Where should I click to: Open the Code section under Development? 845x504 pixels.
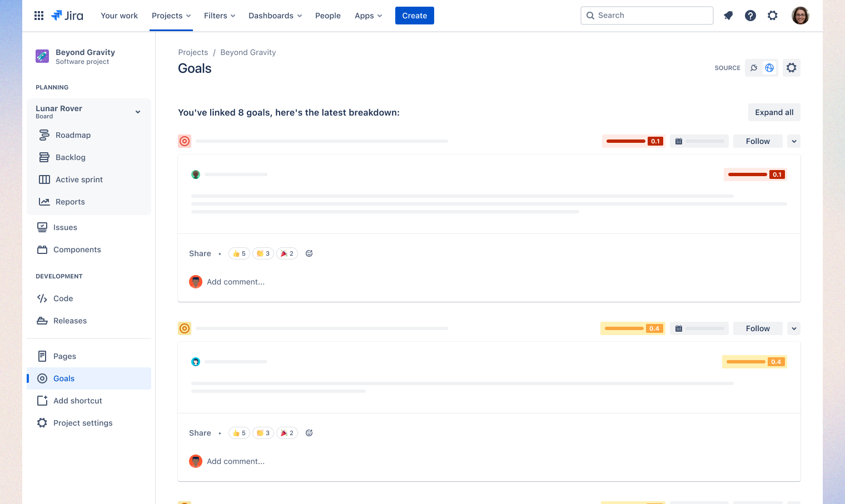point(63,298)
